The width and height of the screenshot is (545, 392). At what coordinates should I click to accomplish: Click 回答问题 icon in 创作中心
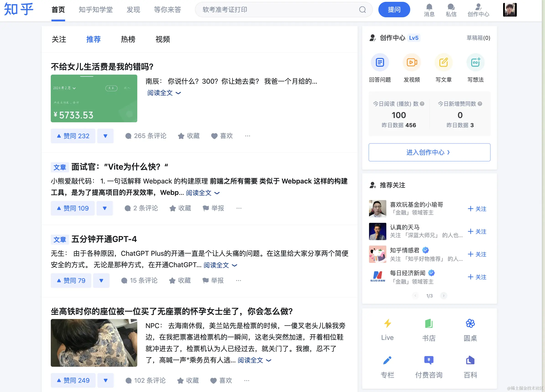(380, 62)
